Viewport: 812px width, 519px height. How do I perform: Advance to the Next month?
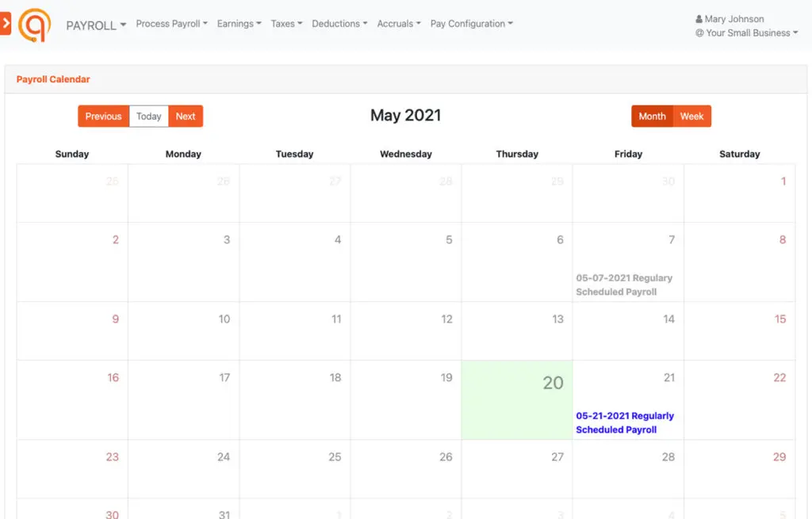(x=186, y=116)
